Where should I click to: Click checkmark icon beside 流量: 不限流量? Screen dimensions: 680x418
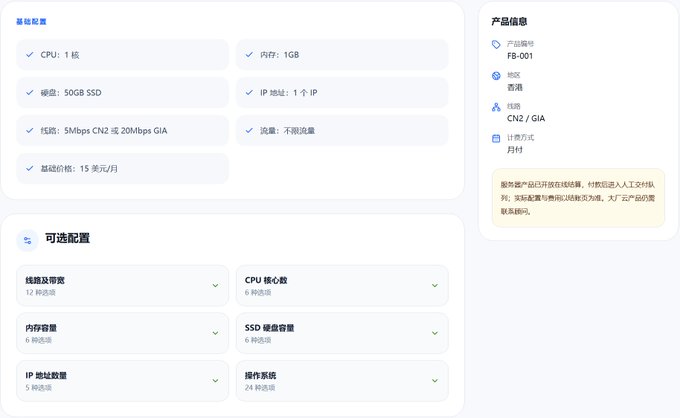click(x=249, y=131)
